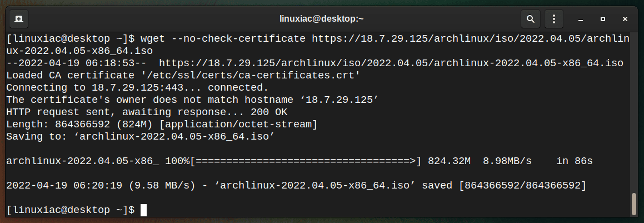This screenshot has height=223, width=644.
Task: Click the URL on the timestamp line
Action: click(391, 63)
